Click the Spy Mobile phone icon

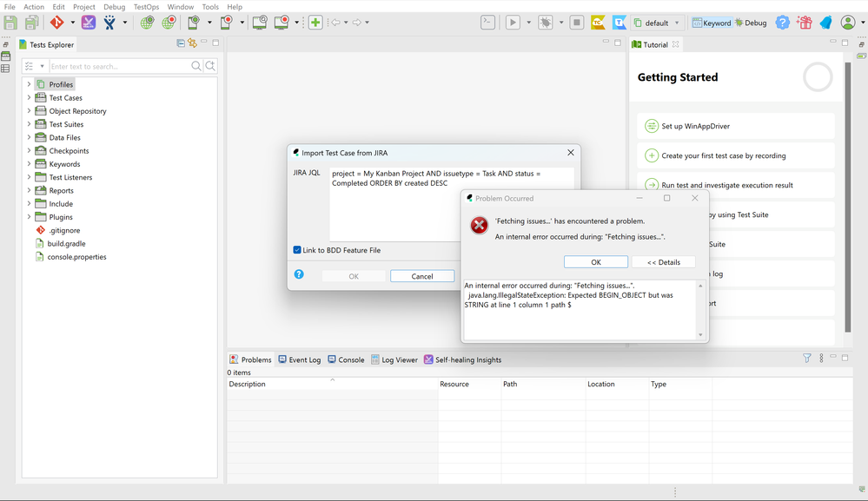pyautogui.click(x=193, y=23)
